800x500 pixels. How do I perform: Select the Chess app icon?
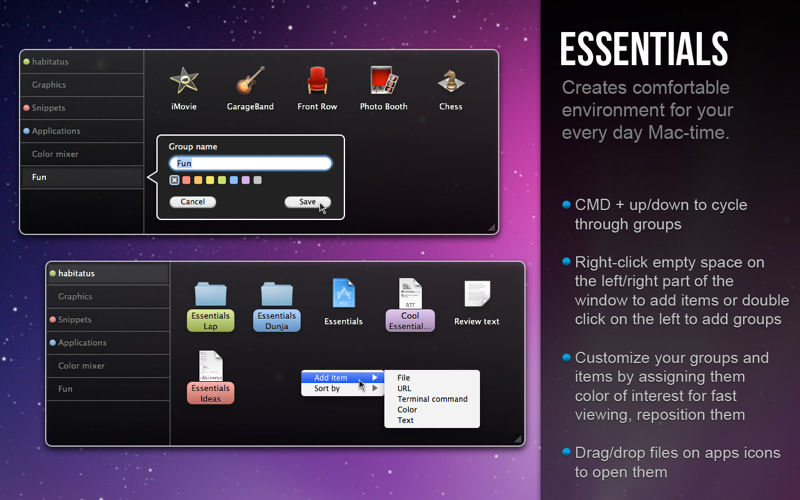point(451,82)
